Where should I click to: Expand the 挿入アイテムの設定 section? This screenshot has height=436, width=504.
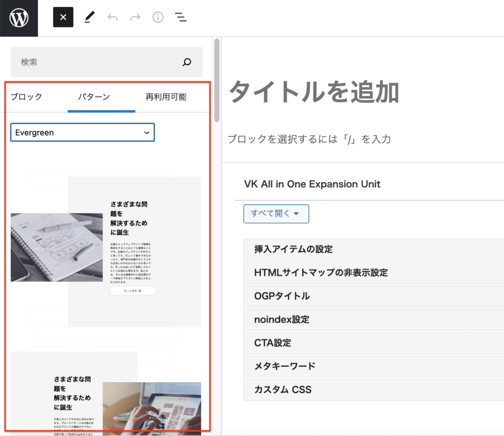293,249
